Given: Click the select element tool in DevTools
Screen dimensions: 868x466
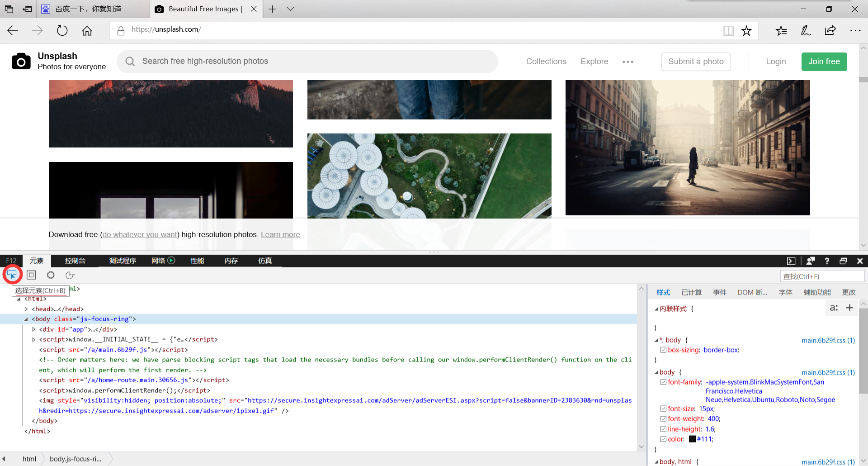Looking at the screenshot, I should [12, 275].
